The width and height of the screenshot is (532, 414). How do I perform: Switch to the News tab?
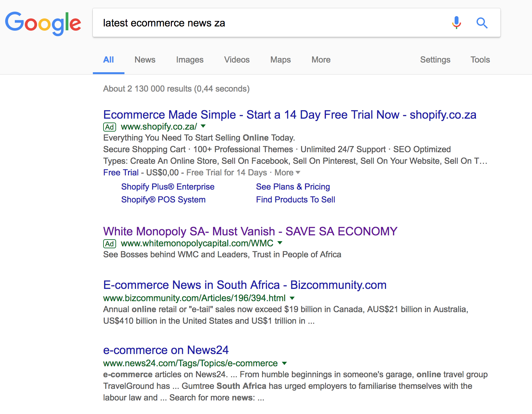(145, 60)
